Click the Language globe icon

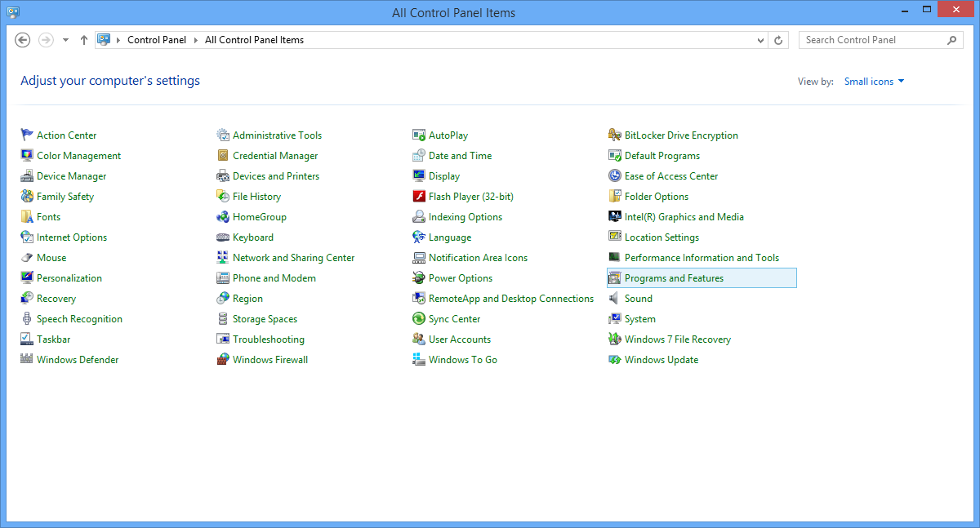[x=419, y=237]
